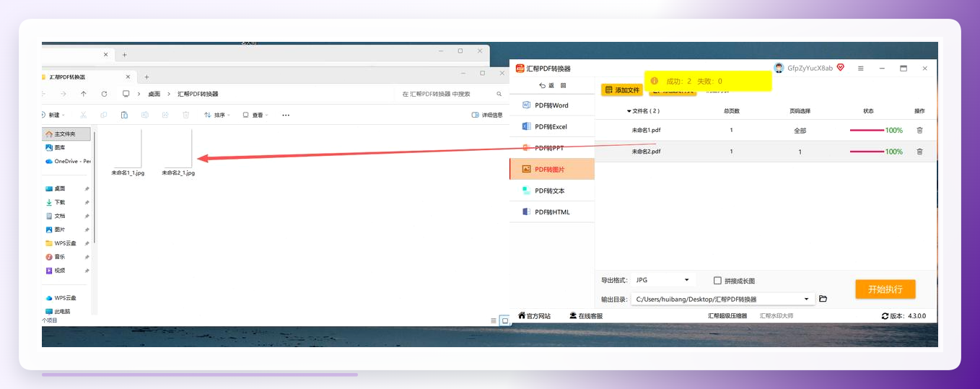The width and height of the screenshot is (980, 389).
Task: Click the Delete trash icon in Explorer toolbar
Action: click(186, 115)
